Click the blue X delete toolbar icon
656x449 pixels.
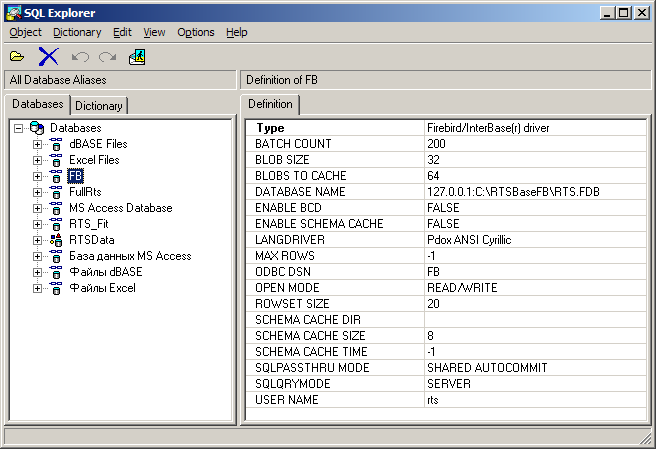point(49,56)
